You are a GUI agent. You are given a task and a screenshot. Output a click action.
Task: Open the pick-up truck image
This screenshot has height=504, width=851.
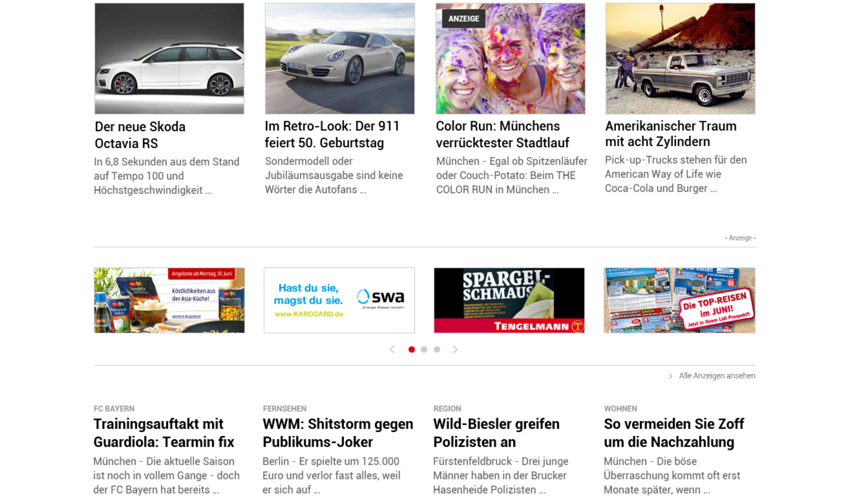pos(680,58)
